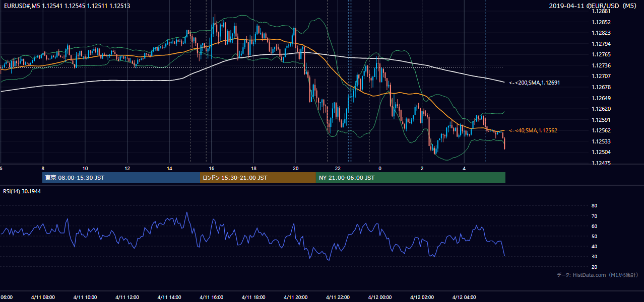Click RSI scale level 70
Screen dimensions: 644x302
click(x=594, y=216)
